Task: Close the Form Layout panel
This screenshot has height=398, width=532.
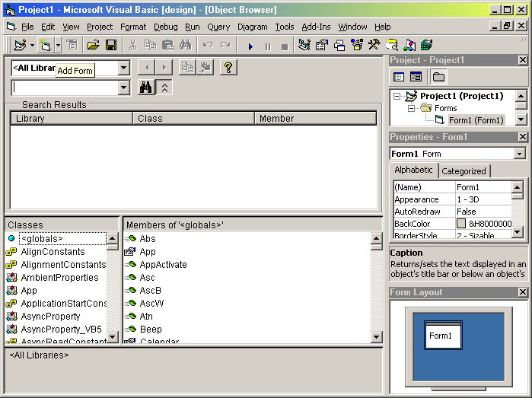Action: pos(523,291)
